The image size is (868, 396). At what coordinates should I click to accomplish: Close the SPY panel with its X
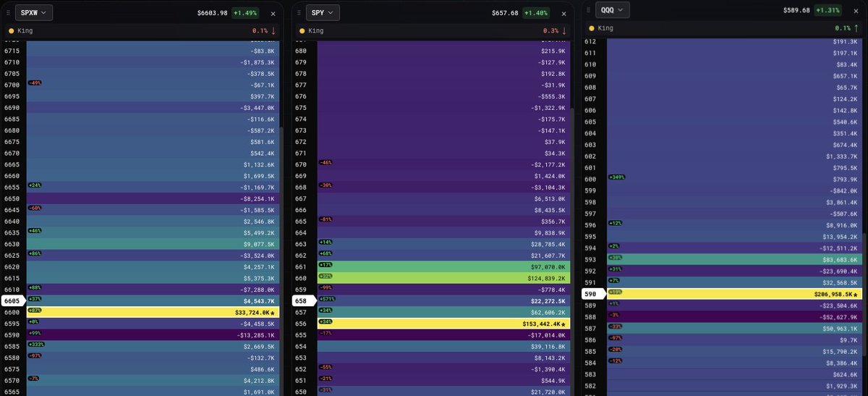tap(562, 14)
